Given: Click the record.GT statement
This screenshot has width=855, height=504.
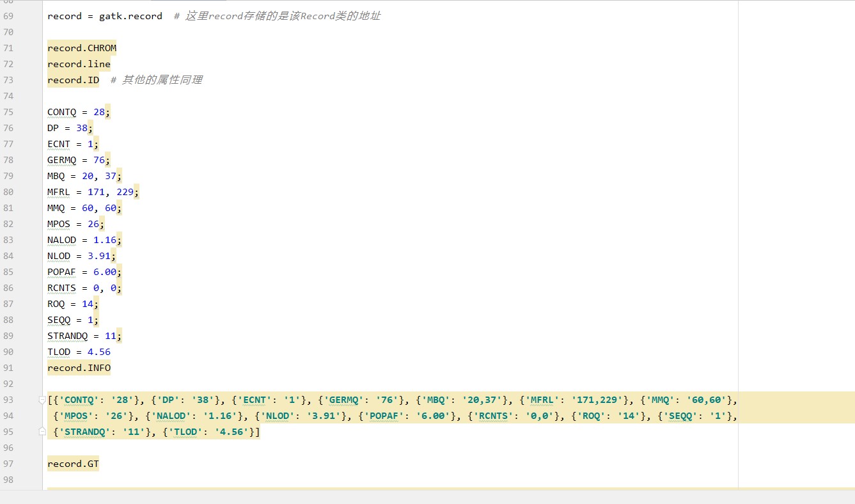Looking at the screenshot, I should [73, 464].
